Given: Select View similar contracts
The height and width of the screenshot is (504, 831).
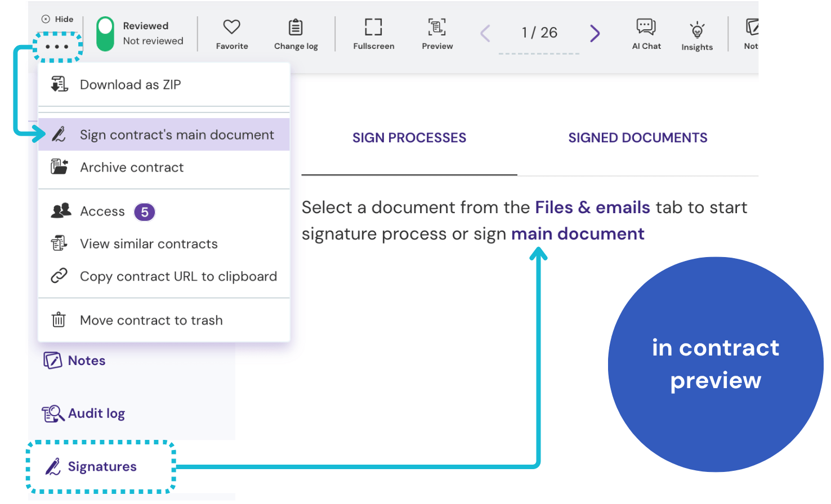Looking at the screenshot, I should [164, 244].
